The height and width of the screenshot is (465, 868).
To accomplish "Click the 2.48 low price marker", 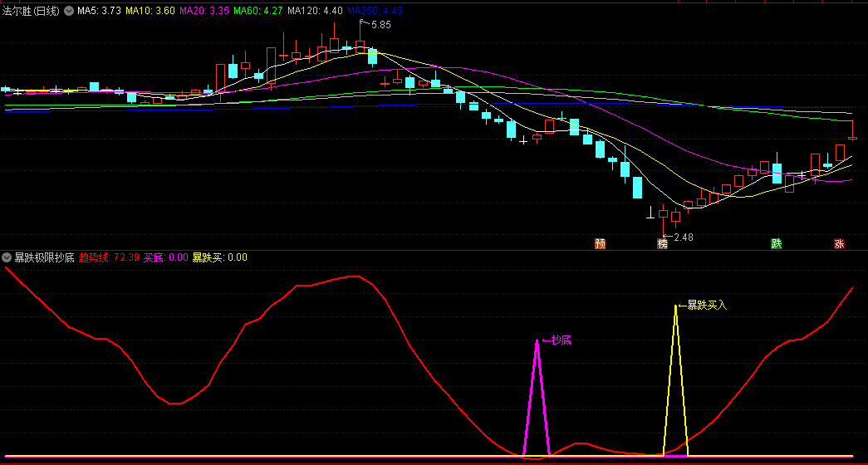I will click(682, 237).
